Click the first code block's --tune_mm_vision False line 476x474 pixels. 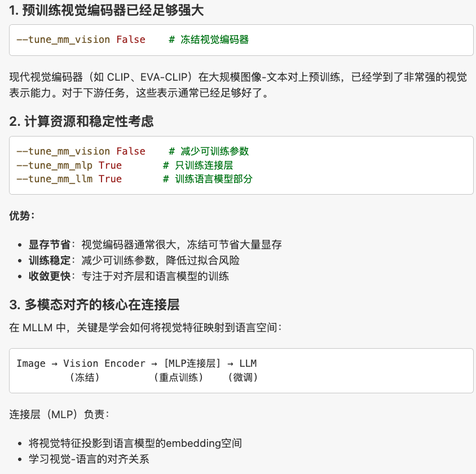pos(81,39)
